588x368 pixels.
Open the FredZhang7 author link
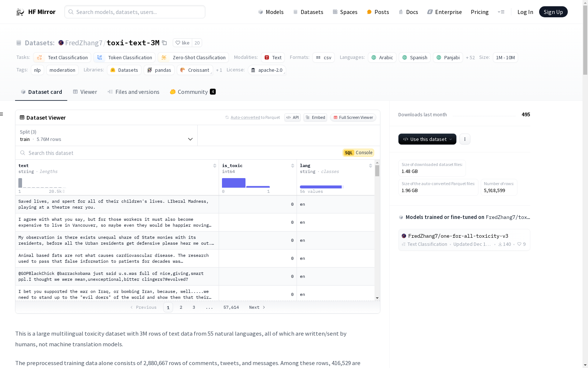tap(84, 43)
